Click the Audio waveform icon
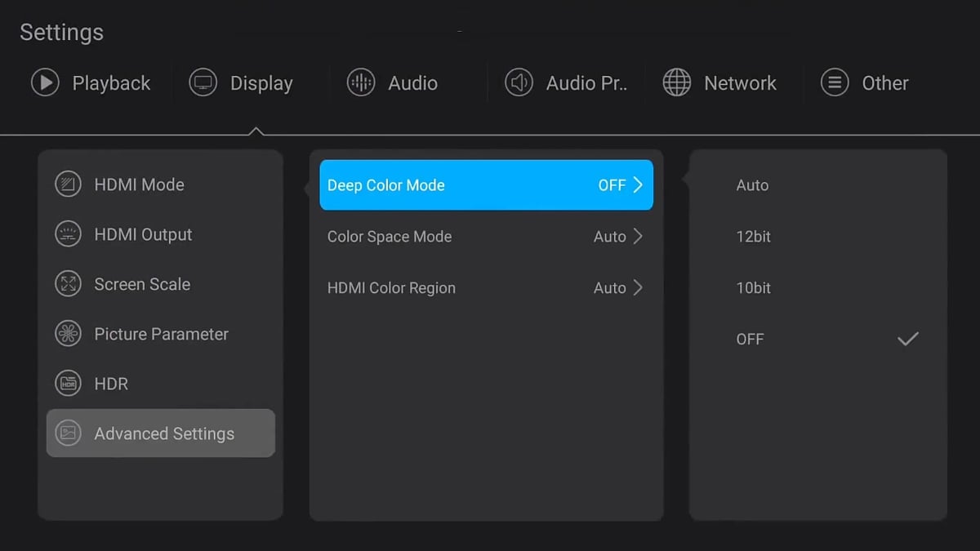 click(361, 82)
